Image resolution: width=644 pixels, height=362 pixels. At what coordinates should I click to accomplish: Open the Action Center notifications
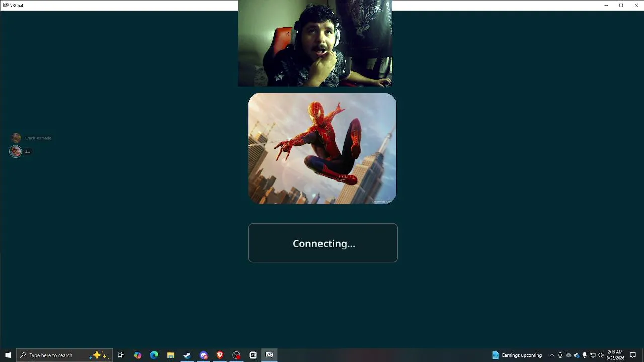[x=633, y=355]
